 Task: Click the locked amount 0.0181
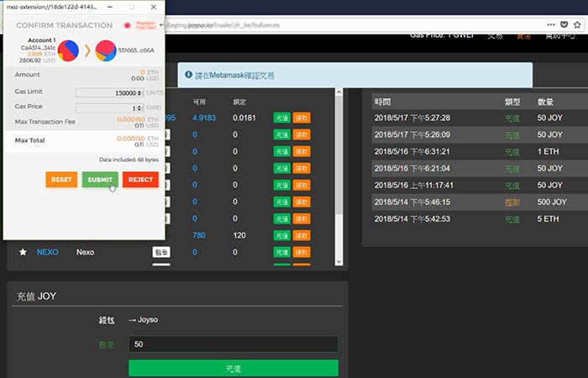(x=244, y=118)
